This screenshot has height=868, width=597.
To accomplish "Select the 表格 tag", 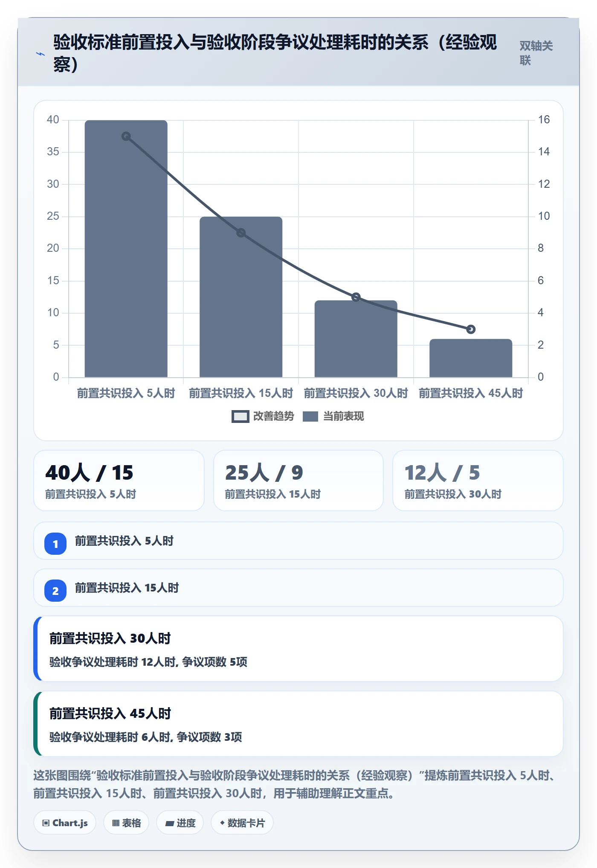I will [x=126, y=823].
